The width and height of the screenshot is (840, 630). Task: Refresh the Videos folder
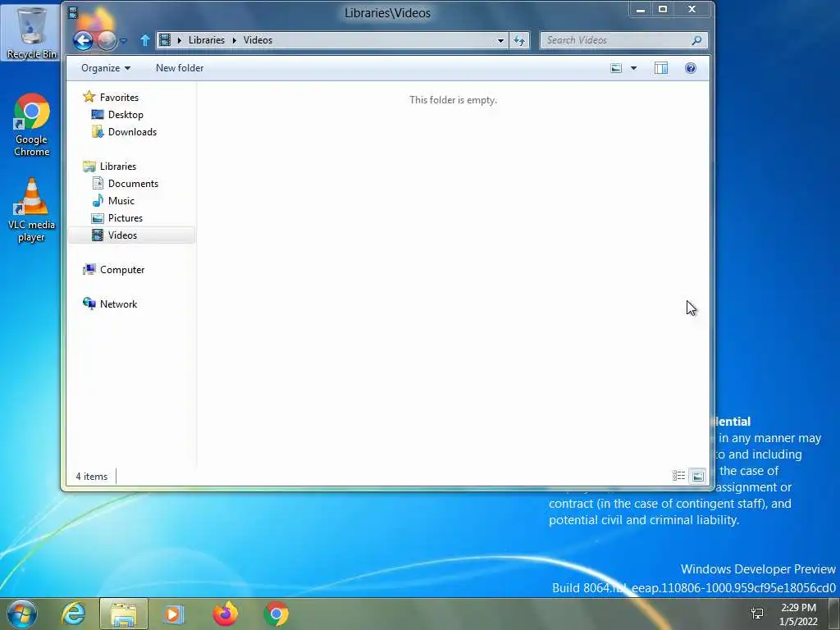pos(519,41)
